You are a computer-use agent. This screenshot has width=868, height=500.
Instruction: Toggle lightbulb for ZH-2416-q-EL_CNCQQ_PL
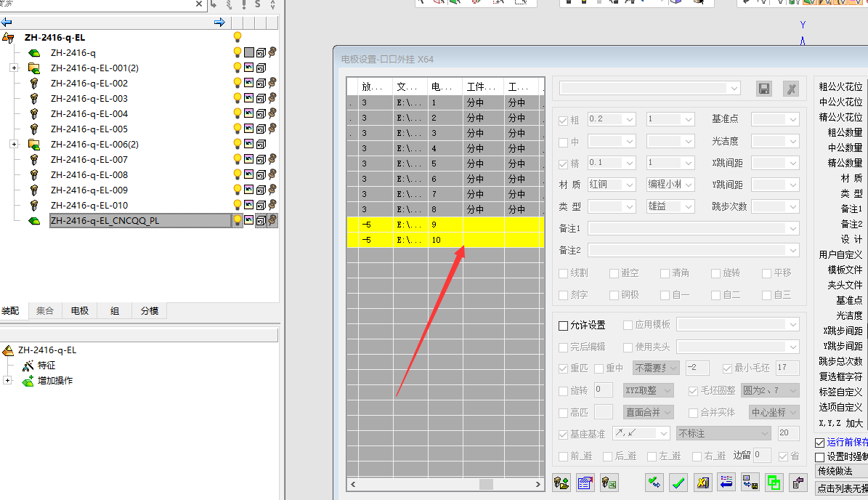[238, 220]
